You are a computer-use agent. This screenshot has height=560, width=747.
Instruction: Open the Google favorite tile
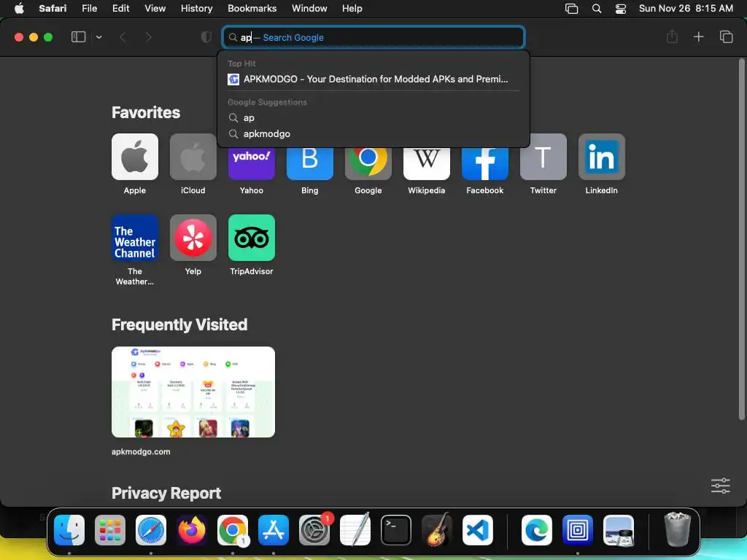(368, 164)
